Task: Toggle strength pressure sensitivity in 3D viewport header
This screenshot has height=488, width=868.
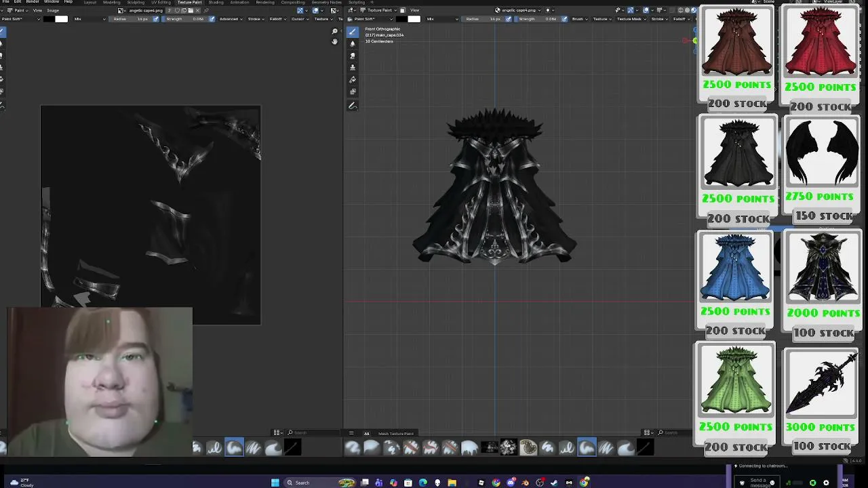Action: (x=564, y=19)
